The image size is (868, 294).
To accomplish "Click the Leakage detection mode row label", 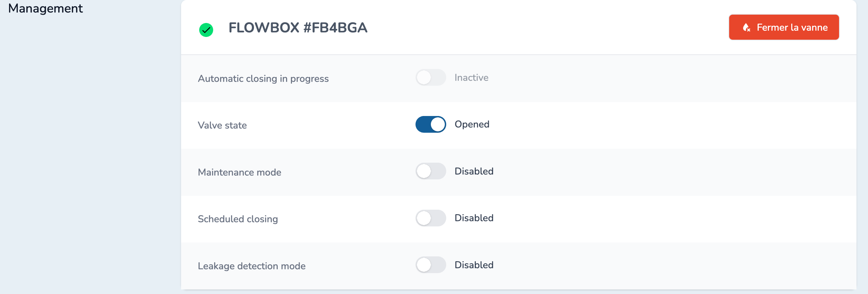I will pos(252,266).
